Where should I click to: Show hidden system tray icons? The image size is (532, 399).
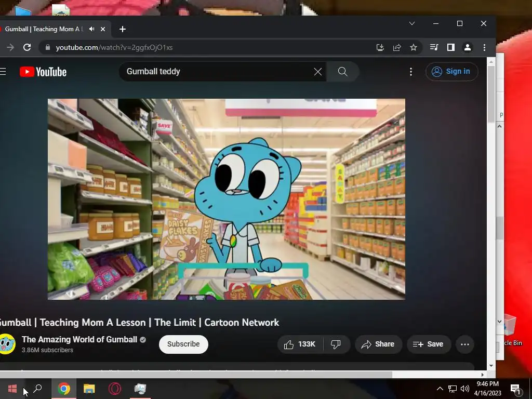pos(440,389)
